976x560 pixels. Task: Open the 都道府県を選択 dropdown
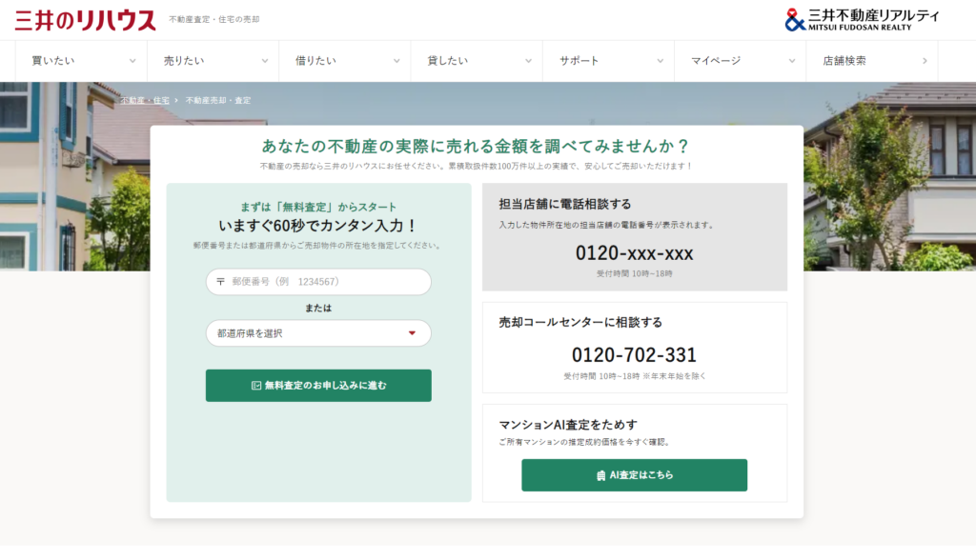[x=318, y=333]
